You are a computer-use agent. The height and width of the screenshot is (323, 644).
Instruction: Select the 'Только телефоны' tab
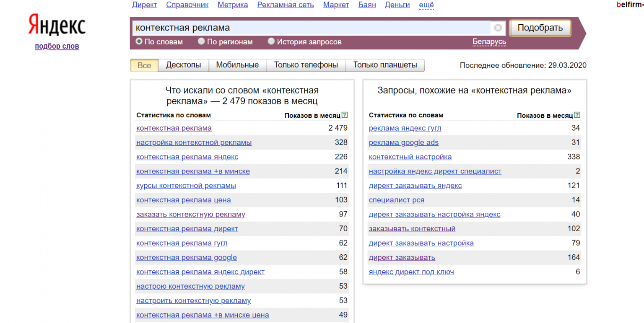click(x=306, y=65)
